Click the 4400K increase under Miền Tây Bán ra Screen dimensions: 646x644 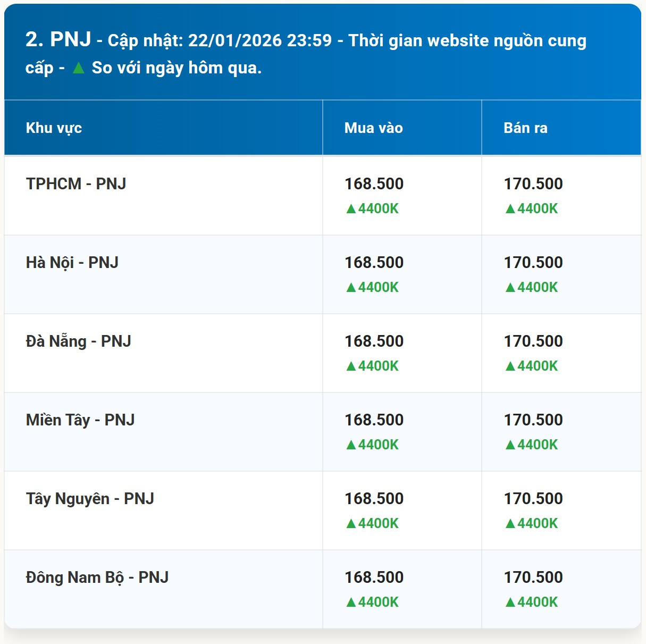pos(532,445)
